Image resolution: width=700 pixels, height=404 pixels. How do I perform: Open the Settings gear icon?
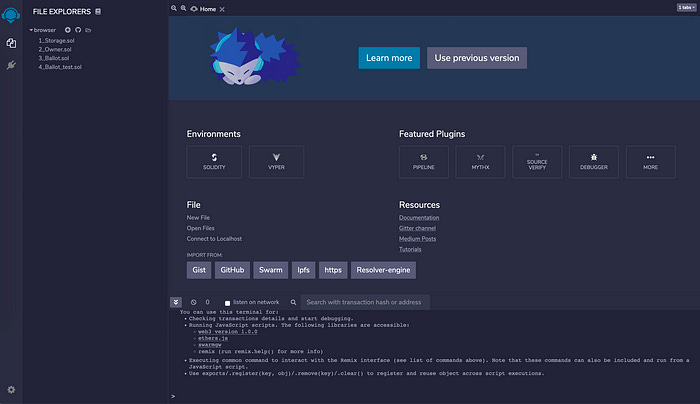click(11, 390)
